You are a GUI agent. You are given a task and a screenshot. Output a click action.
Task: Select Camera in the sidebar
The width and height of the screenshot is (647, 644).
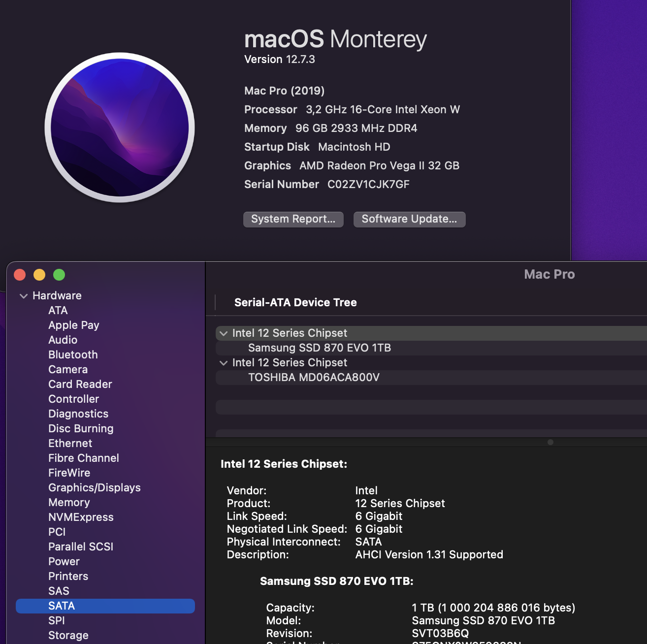coord(68,370)
